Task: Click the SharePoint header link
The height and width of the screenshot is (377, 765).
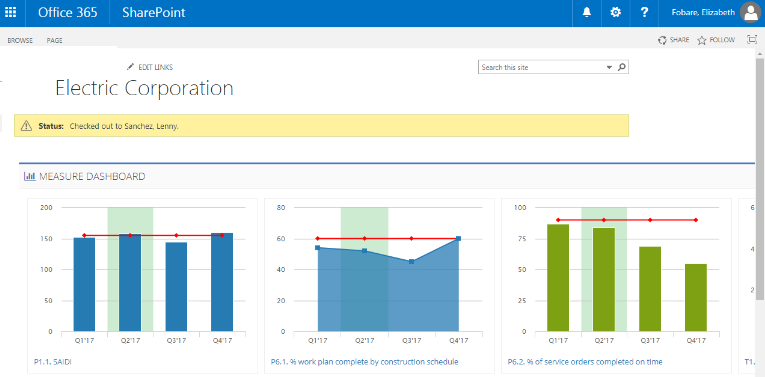Action: point(154,13)
